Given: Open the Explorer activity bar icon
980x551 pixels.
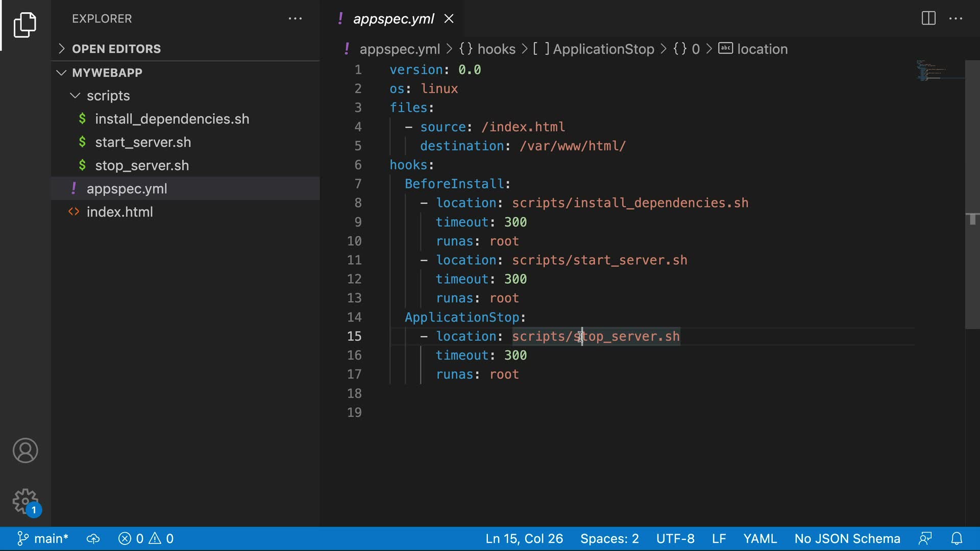Looking at the screenshot, I should (24, 24).
